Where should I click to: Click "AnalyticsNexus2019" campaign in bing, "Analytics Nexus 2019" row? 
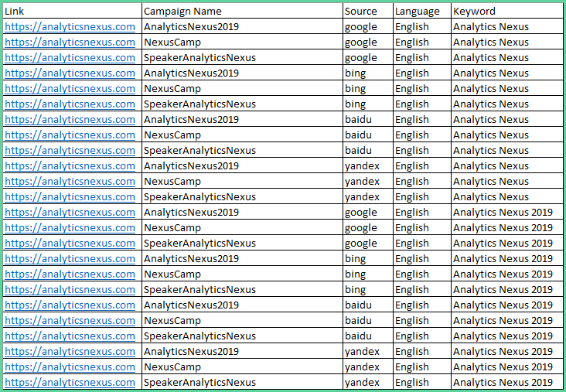point(191,259)
